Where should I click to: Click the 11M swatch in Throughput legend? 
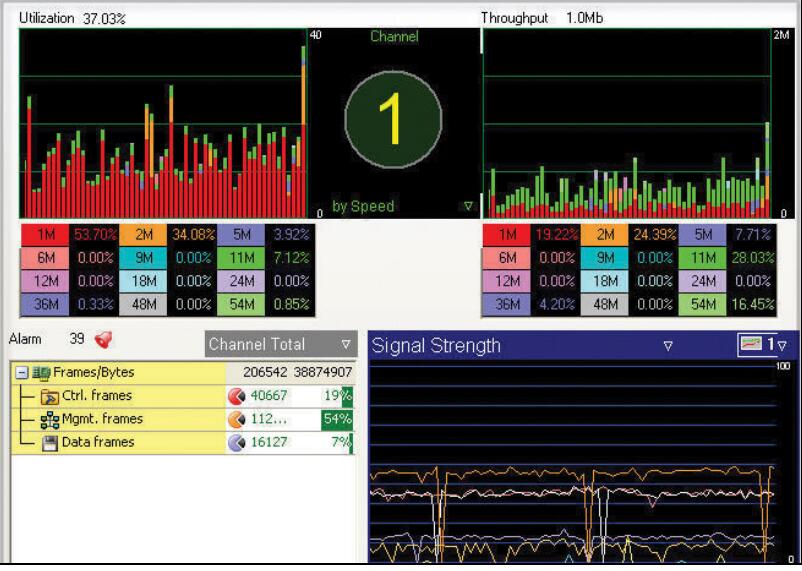point(703,258)
